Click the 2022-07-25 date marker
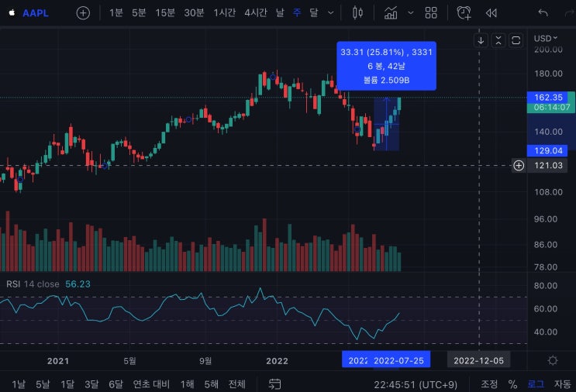Viewport: 576px width, 392px height. pos(398,360)
